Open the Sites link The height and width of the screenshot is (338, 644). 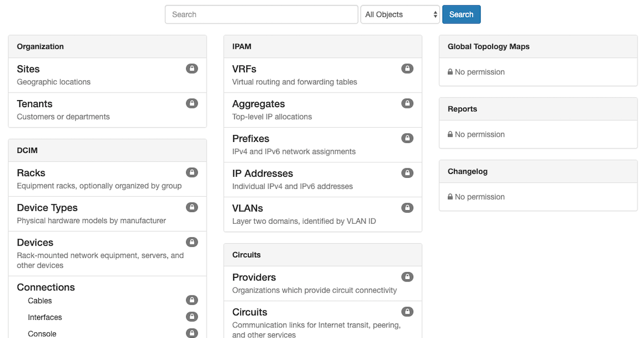pyautogui.click(x=28, y=69)
